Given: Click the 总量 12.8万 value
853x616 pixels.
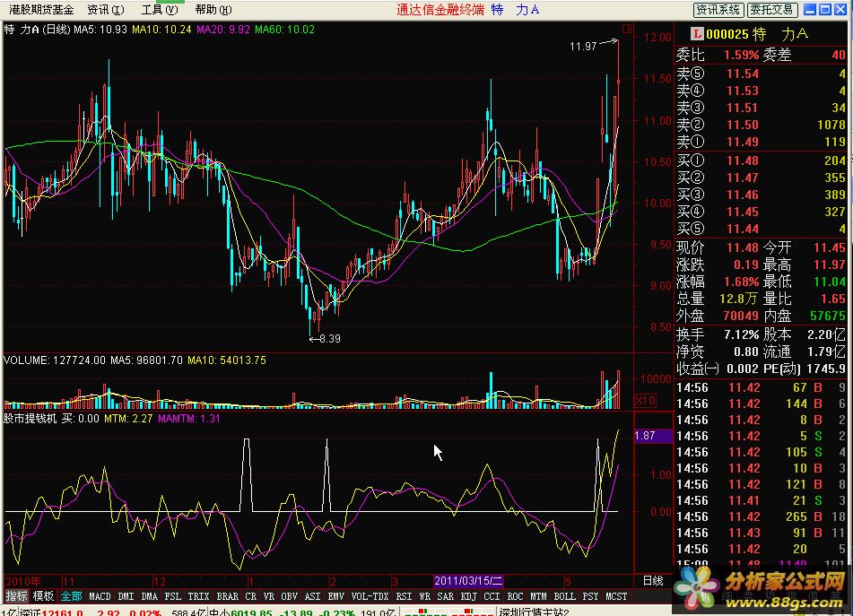Looking at the screenshot, I should [x=738, y=299].
